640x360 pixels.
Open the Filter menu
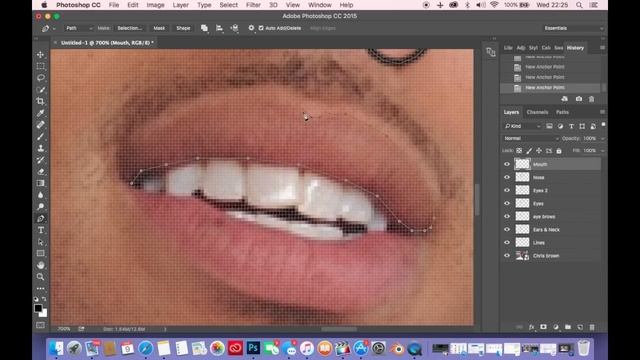[253, 5]
